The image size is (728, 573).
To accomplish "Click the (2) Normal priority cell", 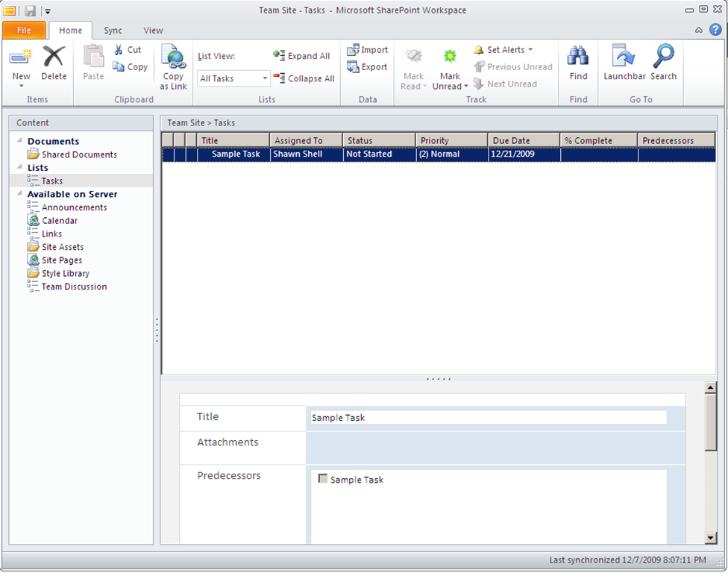I will (x=452, y=154).
